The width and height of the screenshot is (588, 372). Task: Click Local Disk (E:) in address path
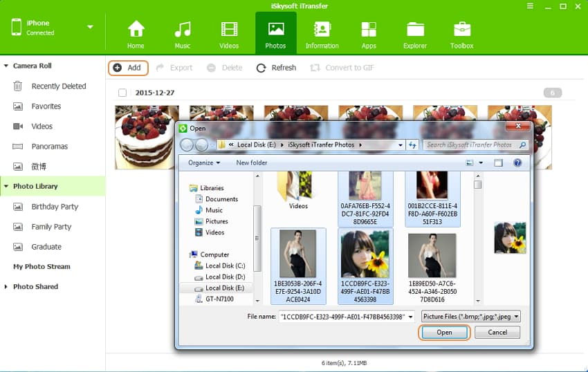(257, 145)
